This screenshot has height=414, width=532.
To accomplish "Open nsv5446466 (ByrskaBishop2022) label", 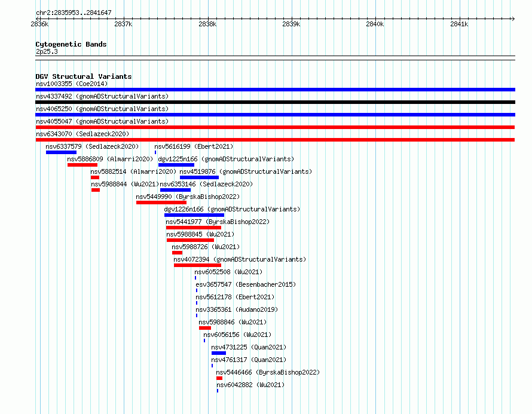I will (268, 372).
